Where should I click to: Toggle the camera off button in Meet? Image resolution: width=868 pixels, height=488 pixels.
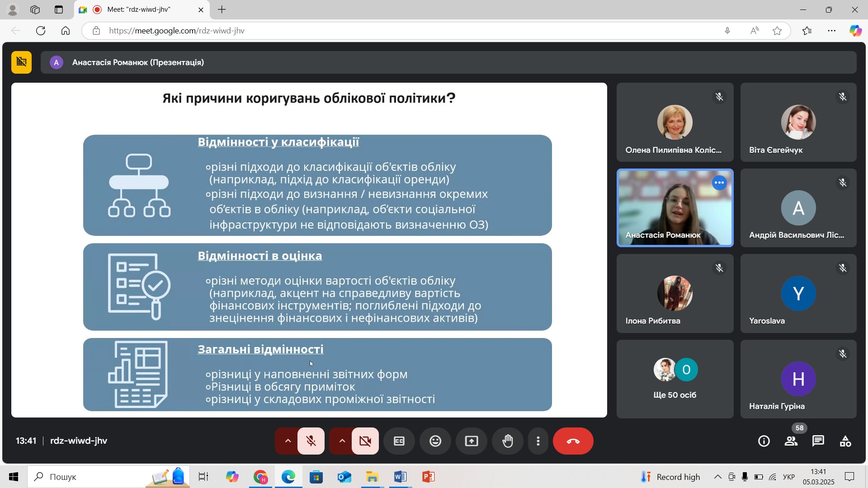coord(365,441)
